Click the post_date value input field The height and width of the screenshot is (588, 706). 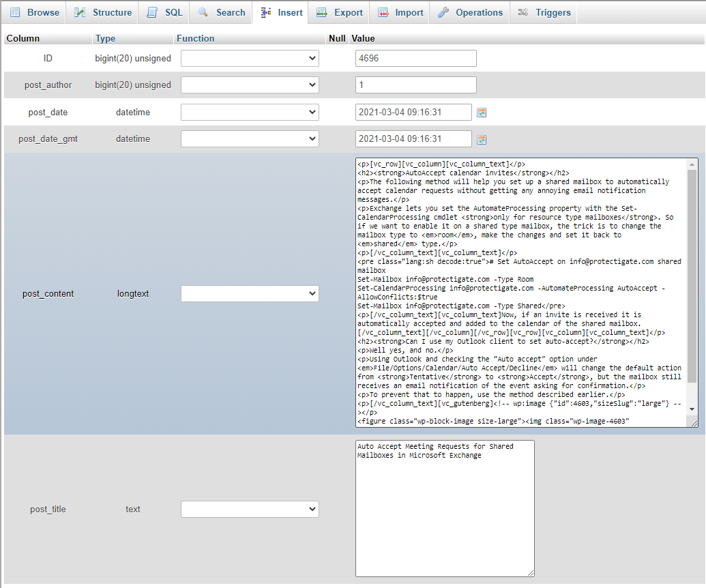point(413,113)
